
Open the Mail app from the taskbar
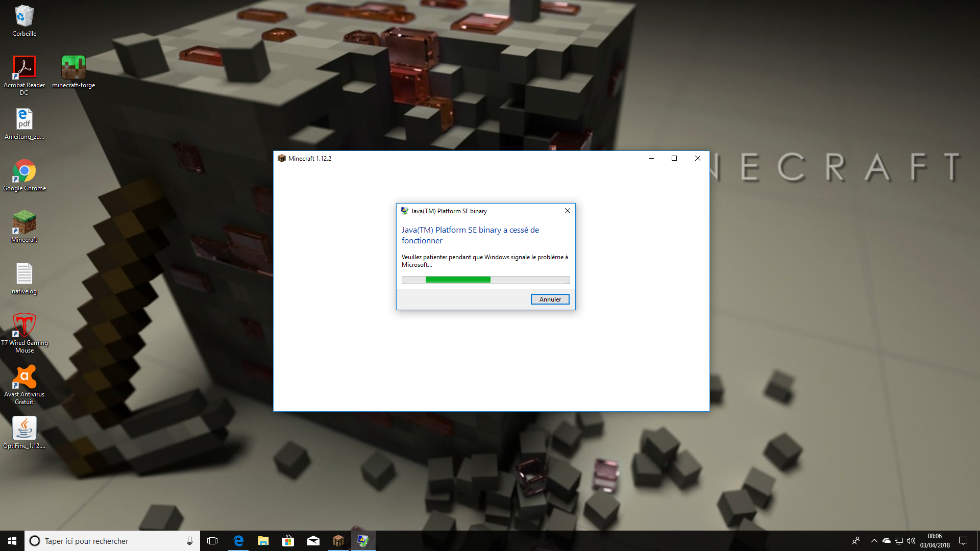coord(313,541)
